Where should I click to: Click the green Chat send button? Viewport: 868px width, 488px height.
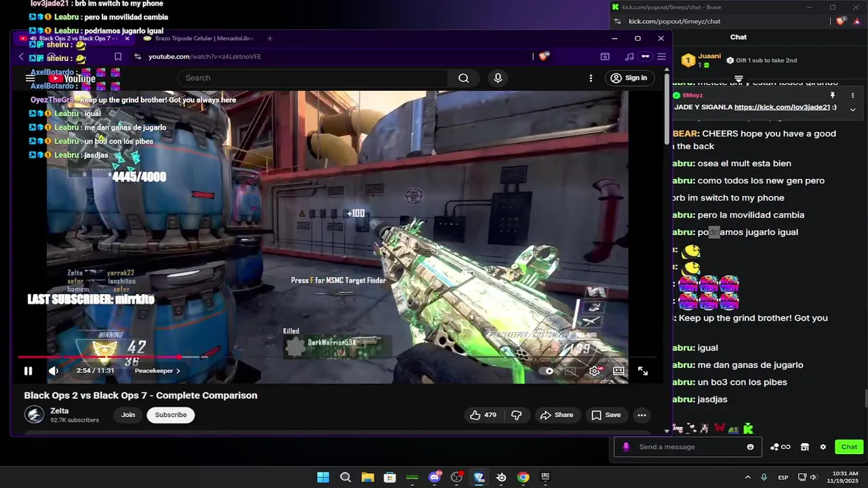(849, 447)
